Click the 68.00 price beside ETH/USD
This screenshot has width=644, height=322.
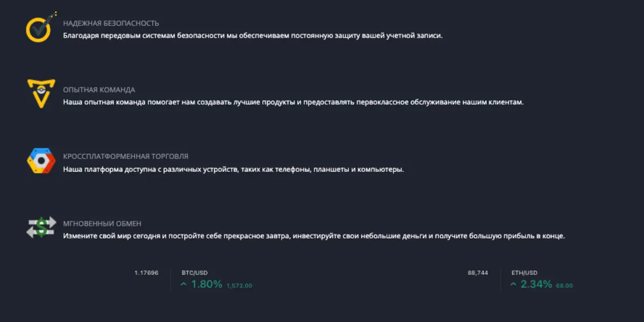point(565,286)
